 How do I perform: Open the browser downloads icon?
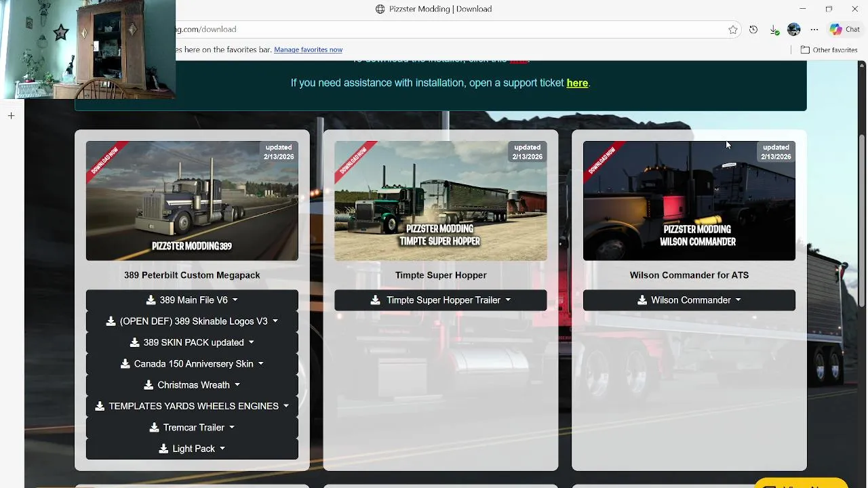(x=774, y=30)
